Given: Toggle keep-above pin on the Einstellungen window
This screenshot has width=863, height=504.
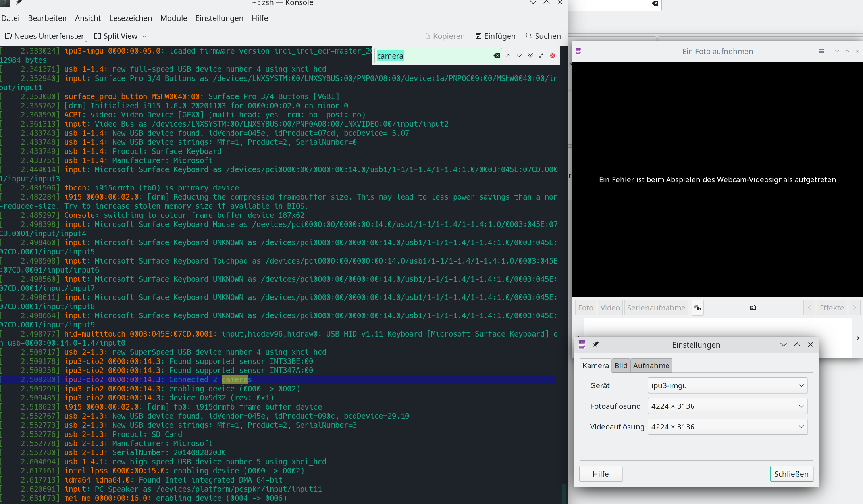Looking at the screenshot, I should (595, 344).
